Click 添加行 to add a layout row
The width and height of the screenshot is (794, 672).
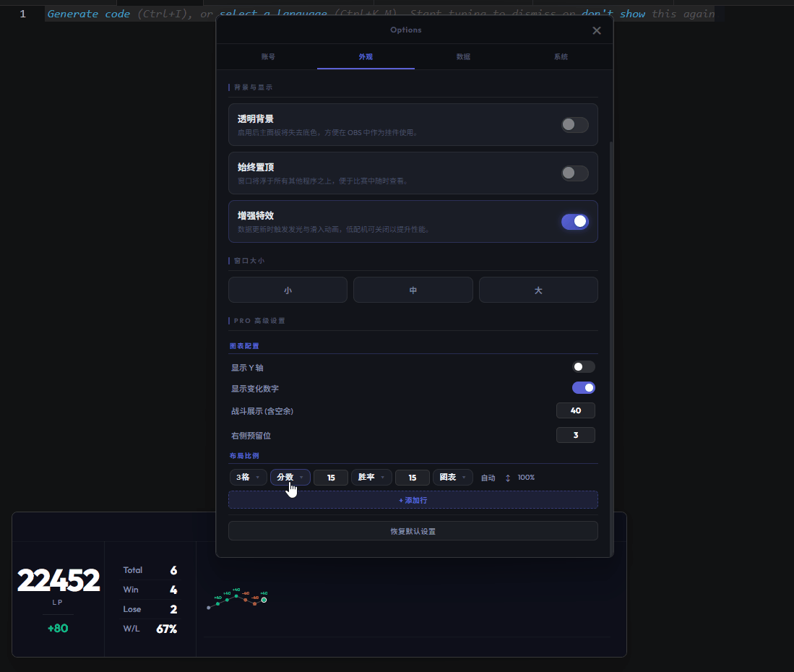pos(413,499)
